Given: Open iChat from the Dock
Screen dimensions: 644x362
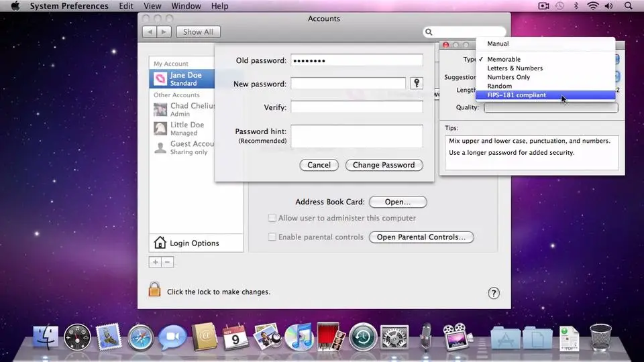Looking at the screenshot, I should tap(172, 337).
